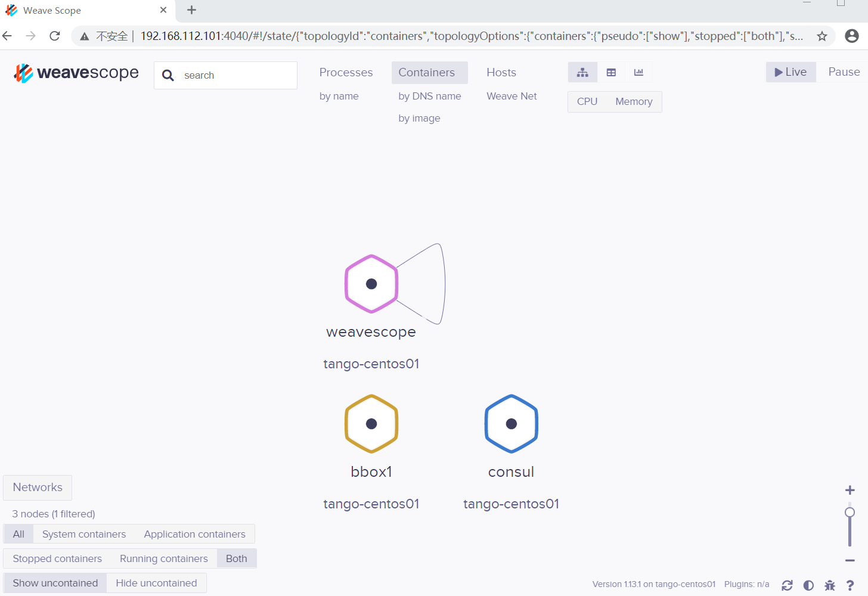The image size is (868, 596).
Task: Click the weavescope logo
Action: click(76, 72)
